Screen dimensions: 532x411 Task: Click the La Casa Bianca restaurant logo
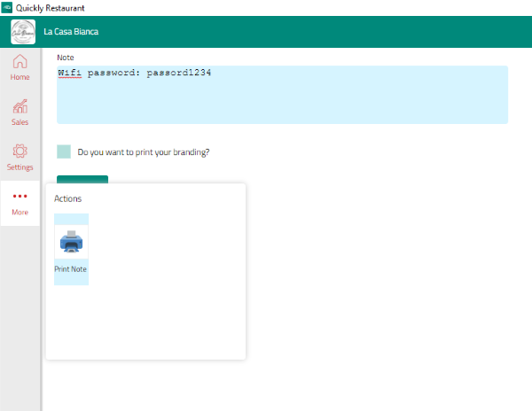[23, 32]
